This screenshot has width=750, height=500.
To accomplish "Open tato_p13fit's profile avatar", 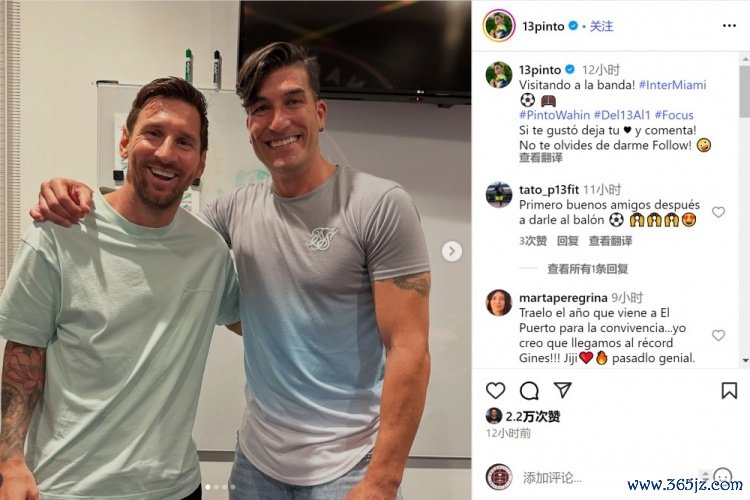I will 499,195.
